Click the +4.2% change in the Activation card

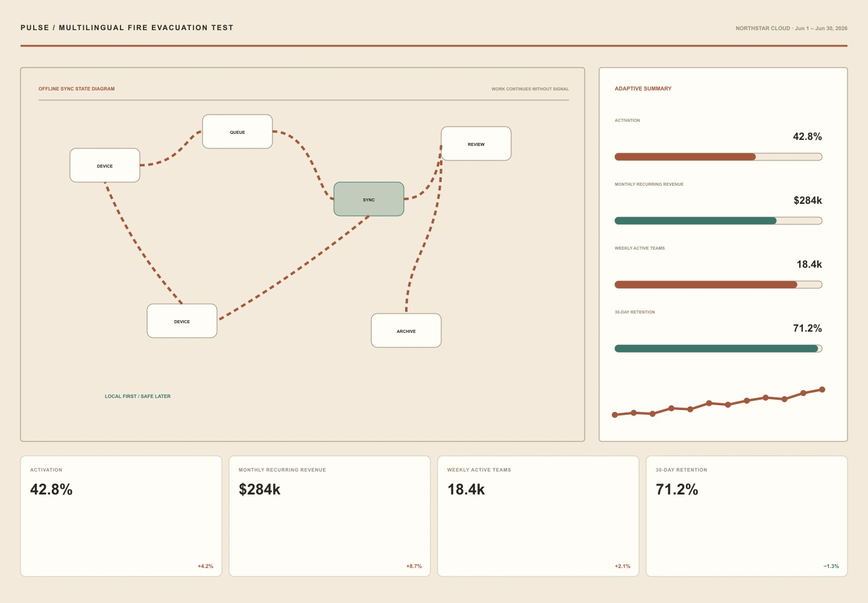[x=206, y=566]
